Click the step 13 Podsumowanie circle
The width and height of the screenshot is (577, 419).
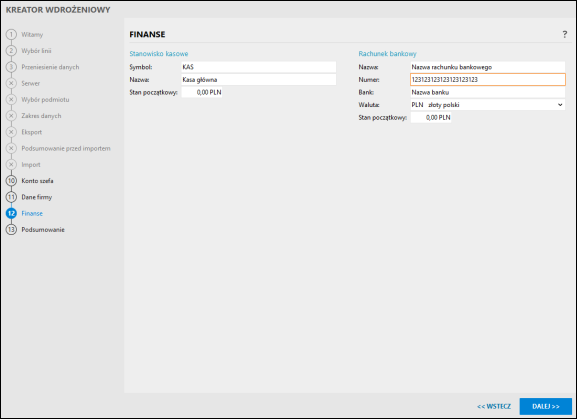[x=11, y=229]
